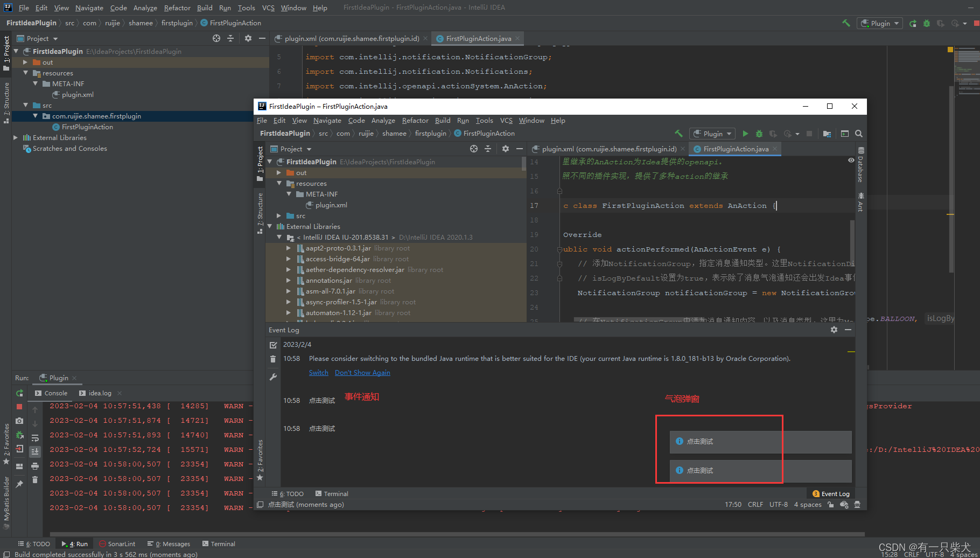The image size is (980, 558).
Task: Toggle the eye reader mode icon in editor
Action: click(x=851, y=161)
